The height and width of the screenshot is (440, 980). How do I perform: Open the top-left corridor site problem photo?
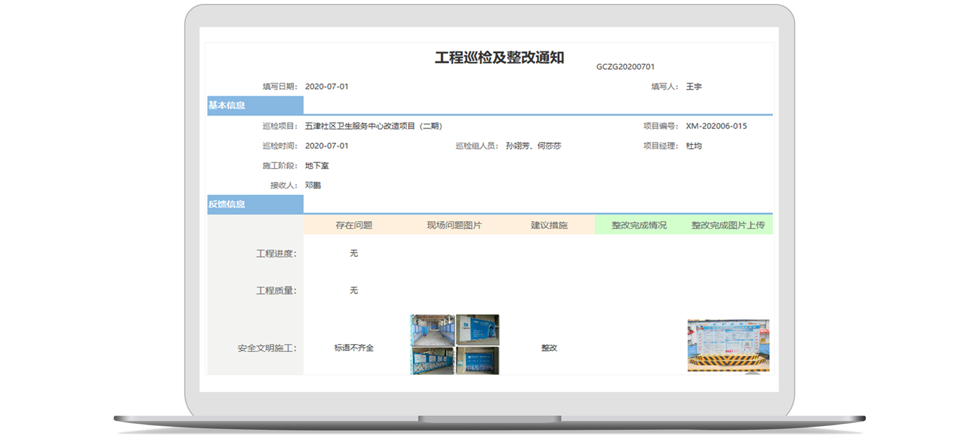coord(432,330)
